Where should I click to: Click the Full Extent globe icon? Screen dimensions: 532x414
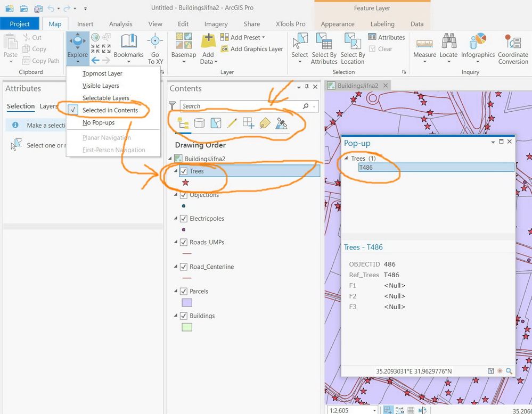tap(95, 37)
